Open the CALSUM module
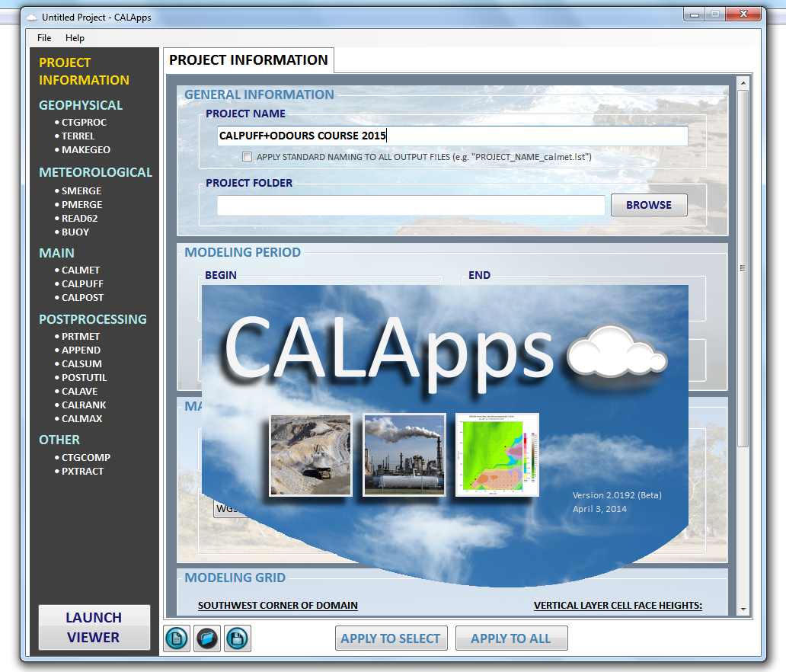The image size is (786, 672). [81, 364]
